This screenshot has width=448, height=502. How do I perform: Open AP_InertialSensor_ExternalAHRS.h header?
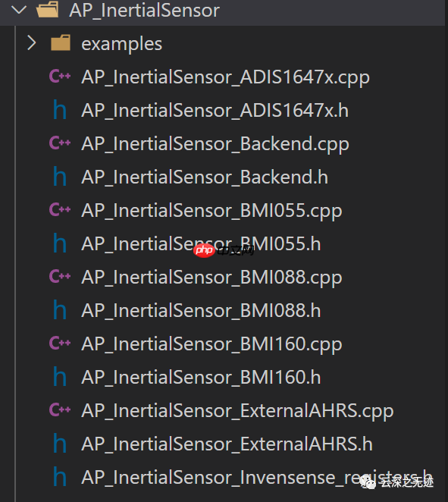[227, 444]
